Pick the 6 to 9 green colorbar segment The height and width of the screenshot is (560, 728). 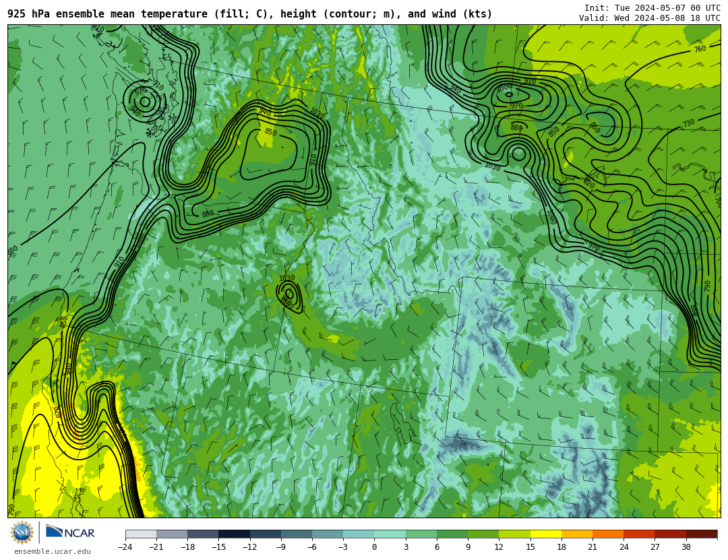pyautogui.click(x=453, y=534)
